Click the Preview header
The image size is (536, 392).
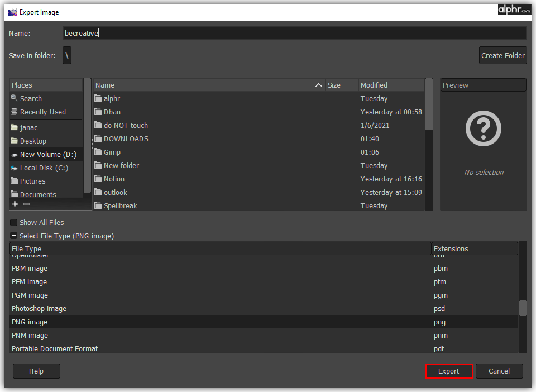coord(484,85)
